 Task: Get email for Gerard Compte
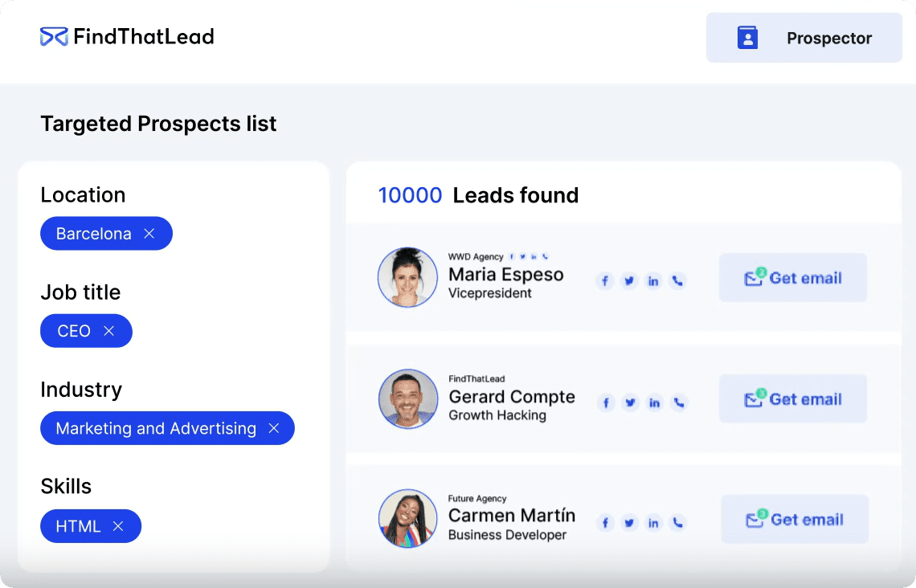pos(792,399)
